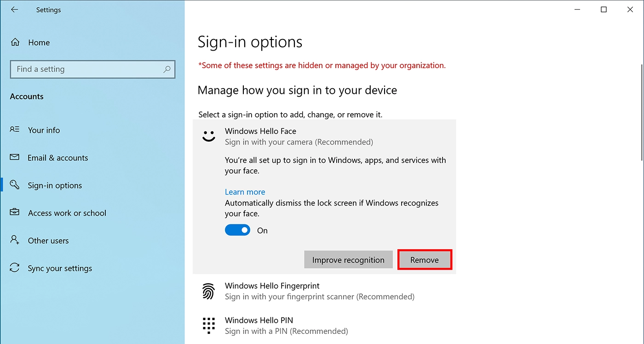Go back using the Settings back arrow
The width and height of the screenshot is (644, 344).
[x=15, y=10]
